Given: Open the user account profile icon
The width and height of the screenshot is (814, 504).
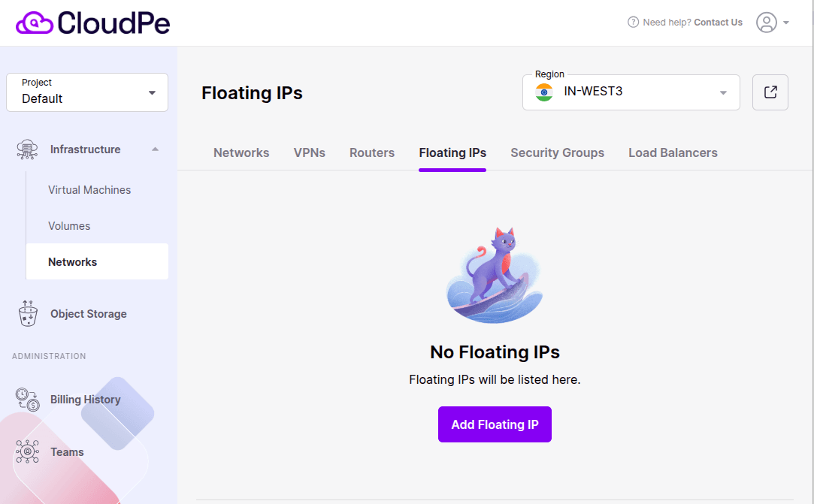Looking at the screenshot, I should pyautogui.click(x=766, y=23).
